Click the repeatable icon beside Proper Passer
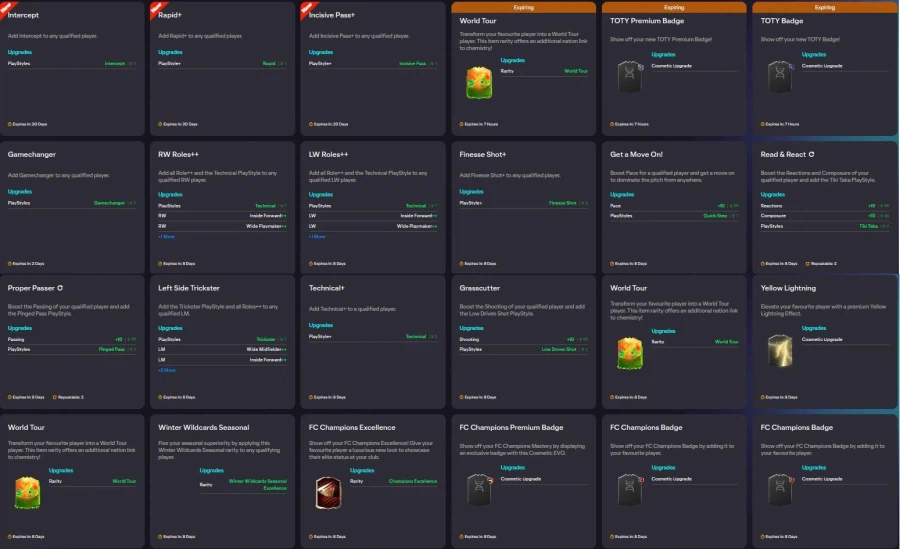The image size is (900, 549). pyautogui.click(x=60, y=288)
